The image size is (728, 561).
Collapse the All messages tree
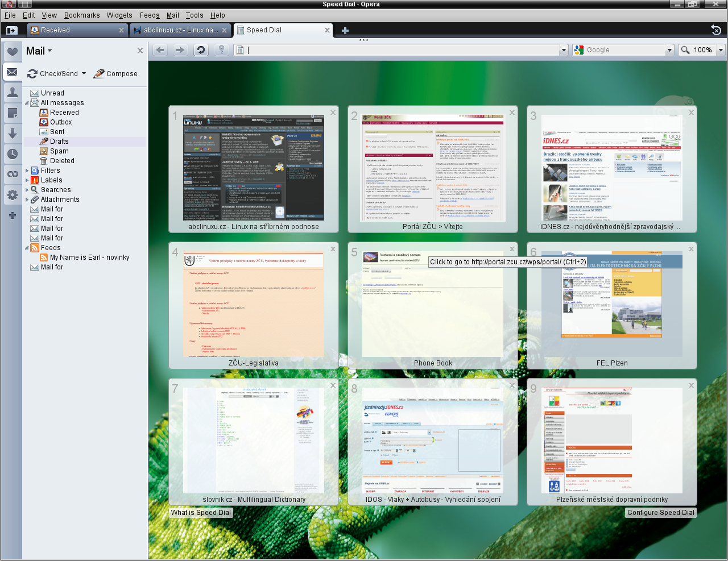(27, 103)
